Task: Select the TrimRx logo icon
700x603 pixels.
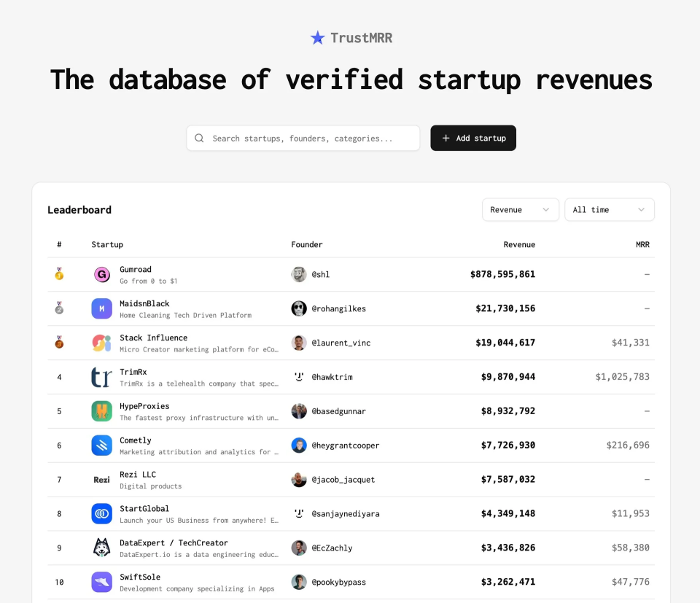Action: (101, 377)
